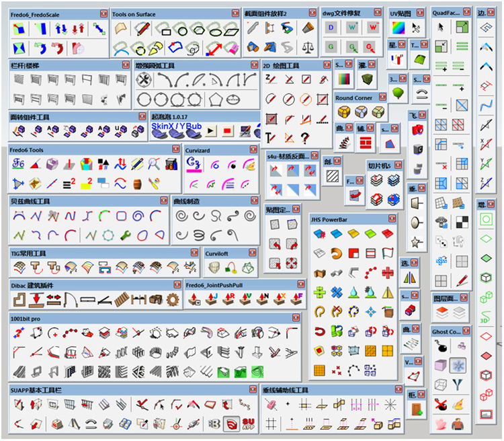Select the rectangle on surface tool
Image resolution: width=504 pixels, height=441 pixels.
163,29
